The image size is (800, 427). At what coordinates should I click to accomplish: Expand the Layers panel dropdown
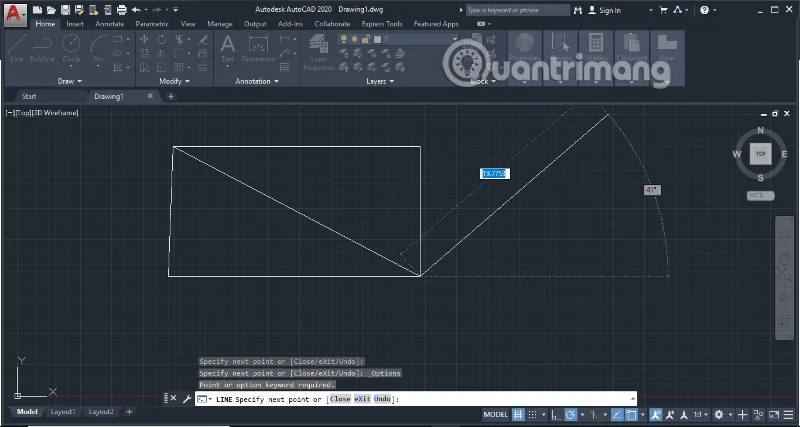point(380,81)
